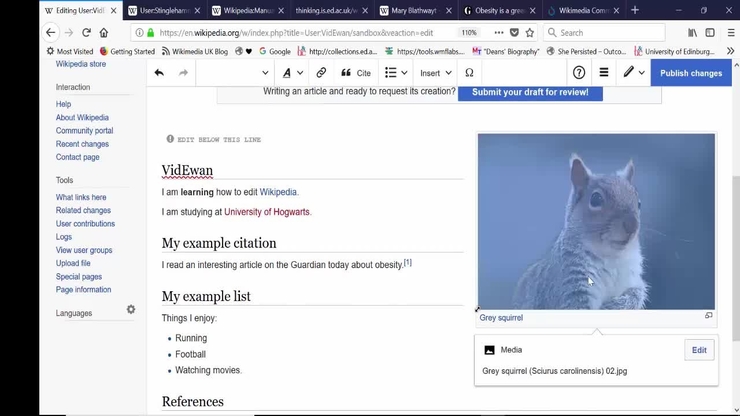Image resolution: width=740 pixels, height=416 pixels.
Task: Click the Firefox Search box
Action: [605, 33]
